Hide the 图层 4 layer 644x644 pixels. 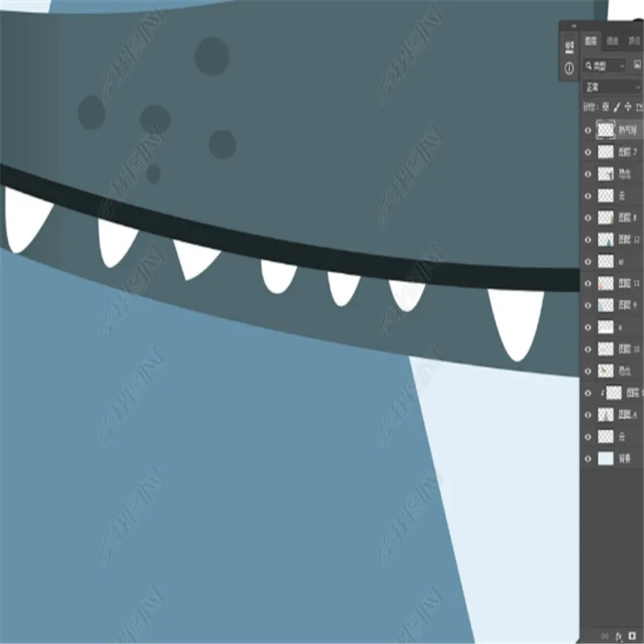click(588, 415)
